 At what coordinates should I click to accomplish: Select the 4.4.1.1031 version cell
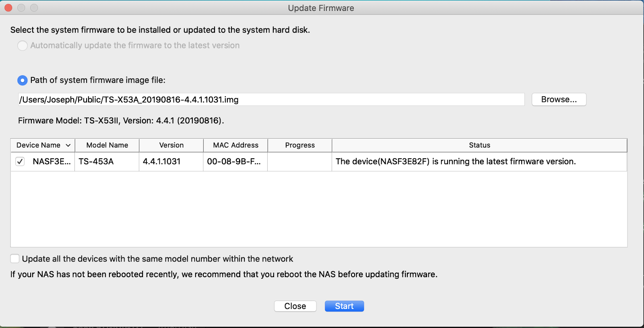171,162
